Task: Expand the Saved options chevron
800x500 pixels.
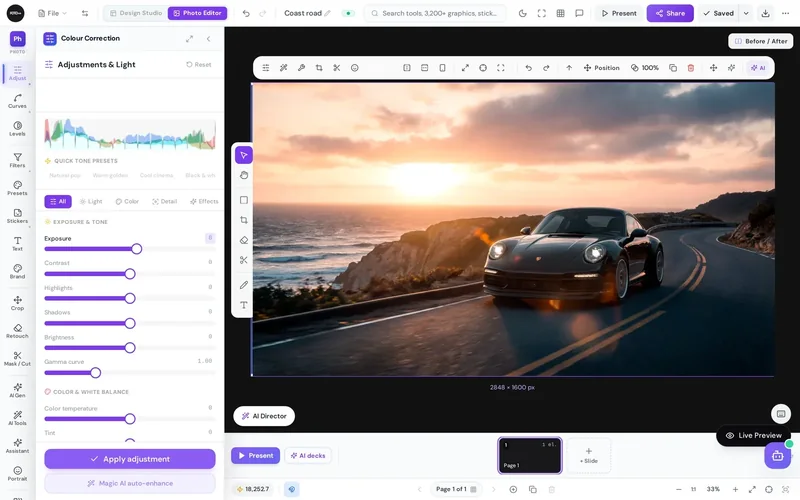Action: (x=746, y=13)
